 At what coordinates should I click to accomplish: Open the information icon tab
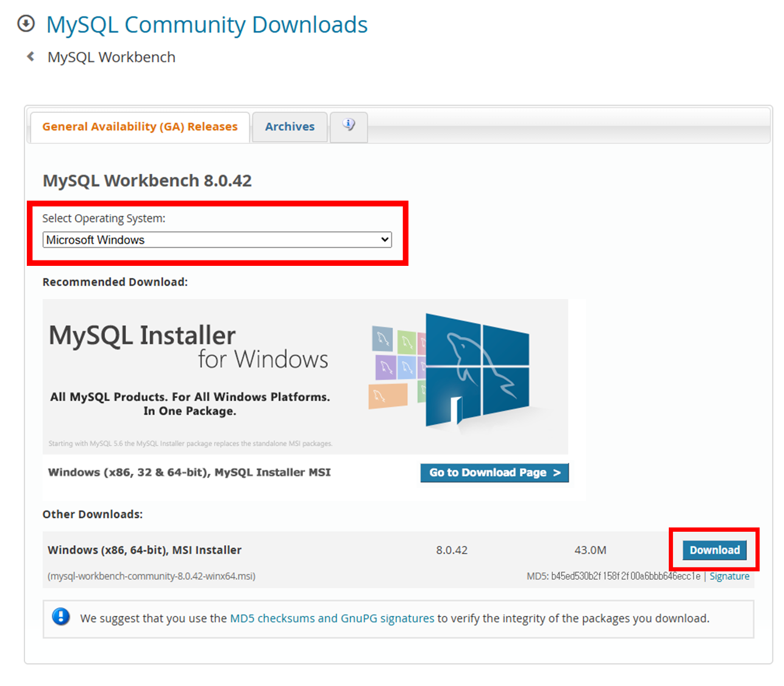coord(349,126)
